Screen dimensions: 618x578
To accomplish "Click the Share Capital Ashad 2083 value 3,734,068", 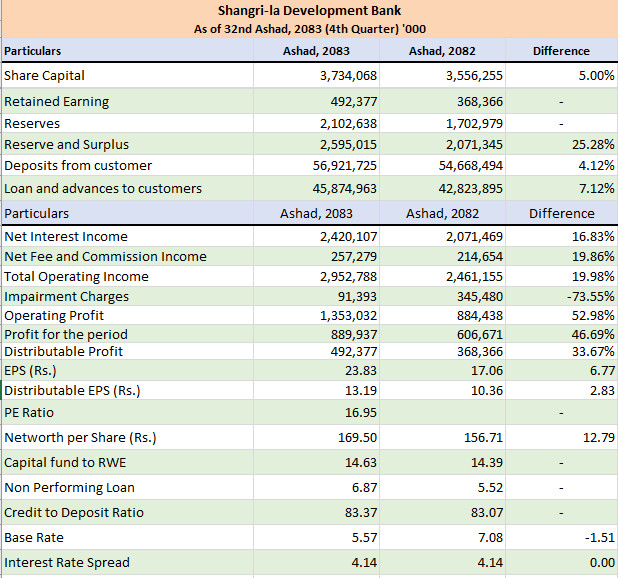I will coord(348,76).
